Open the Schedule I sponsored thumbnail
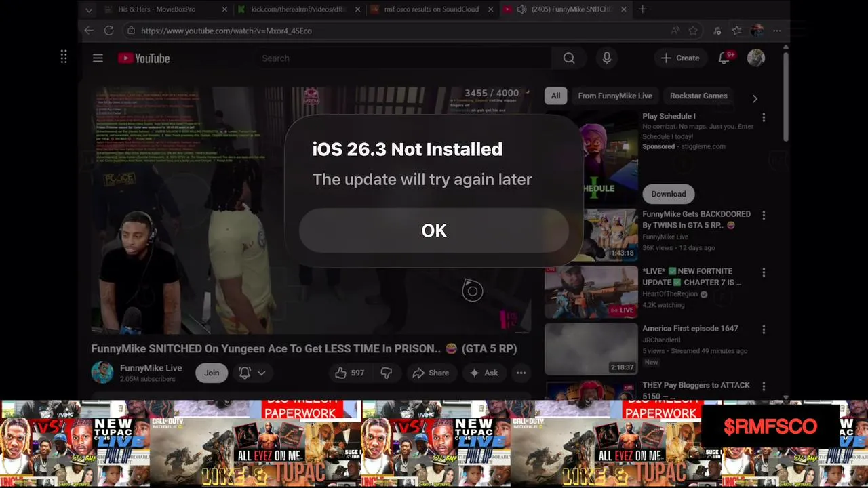Image resolution: width=868 pixels, height=488 pixels. (591, 157)
